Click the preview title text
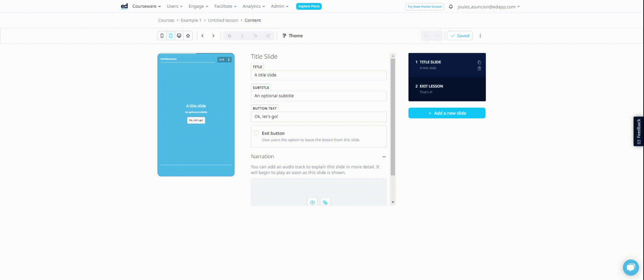The height and width of the screenshot is (280, 644). (x=196, y=106)
